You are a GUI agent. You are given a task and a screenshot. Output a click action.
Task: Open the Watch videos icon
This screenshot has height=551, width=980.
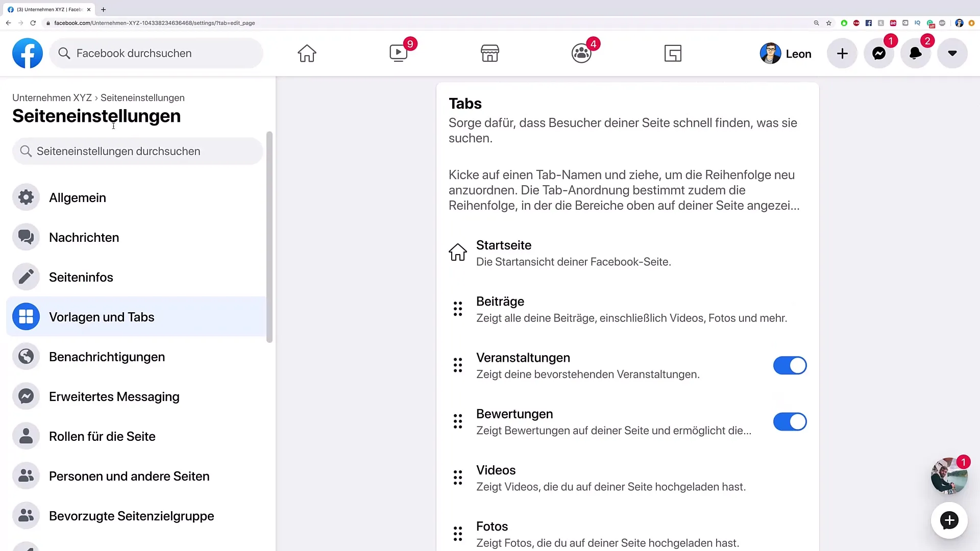(399, 53)
